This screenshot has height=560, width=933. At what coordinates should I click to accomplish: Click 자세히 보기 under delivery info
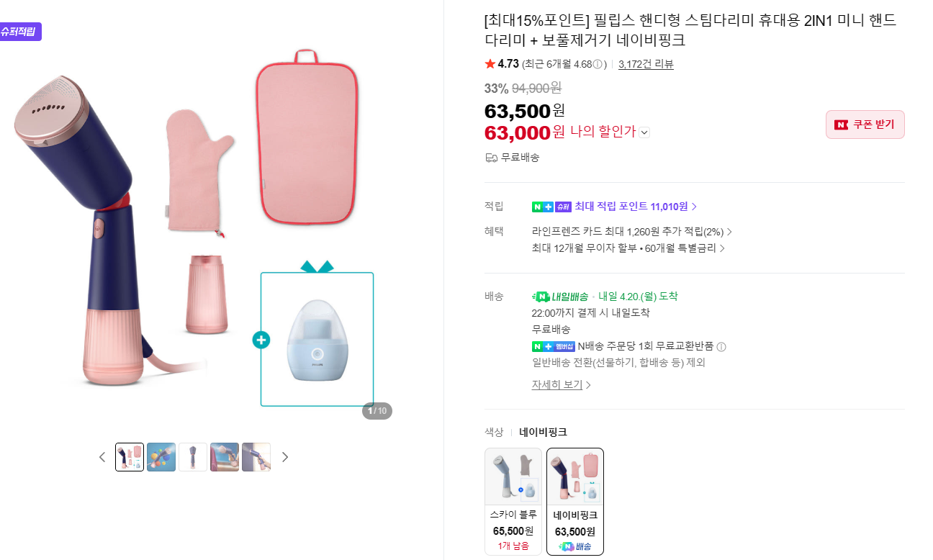(x=561, y=385)
